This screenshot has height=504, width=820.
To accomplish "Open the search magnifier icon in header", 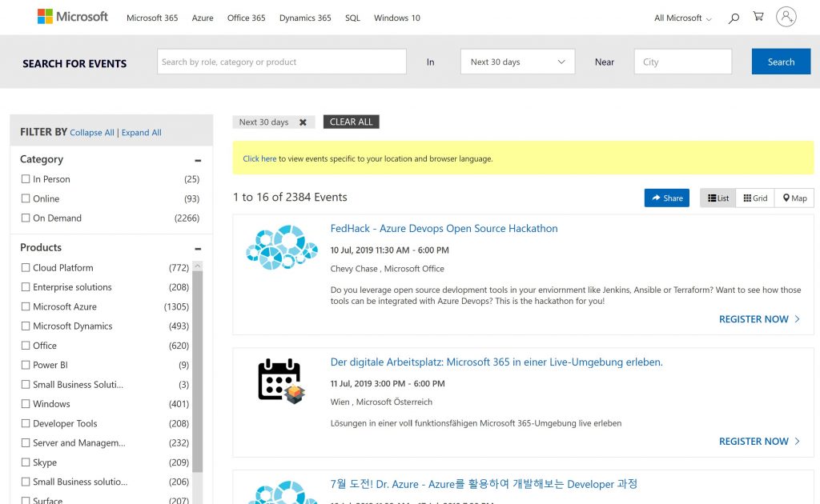I will (734, 18).
